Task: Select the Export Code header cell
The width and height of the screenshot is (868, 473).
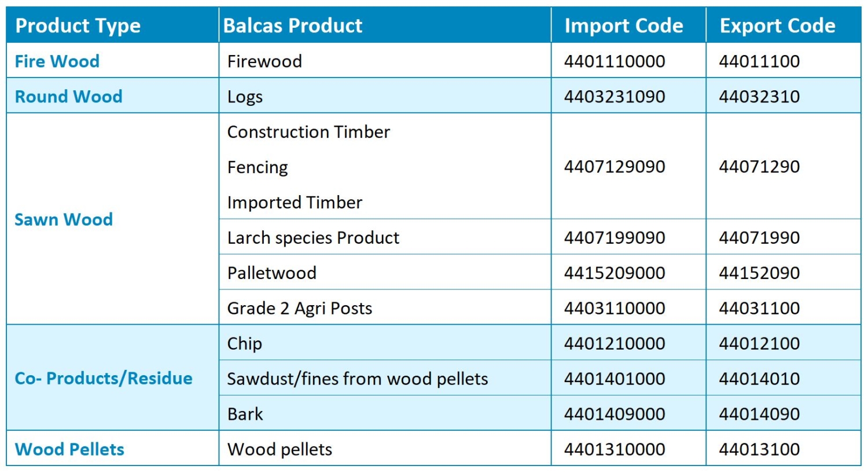Action: point(777,25)
